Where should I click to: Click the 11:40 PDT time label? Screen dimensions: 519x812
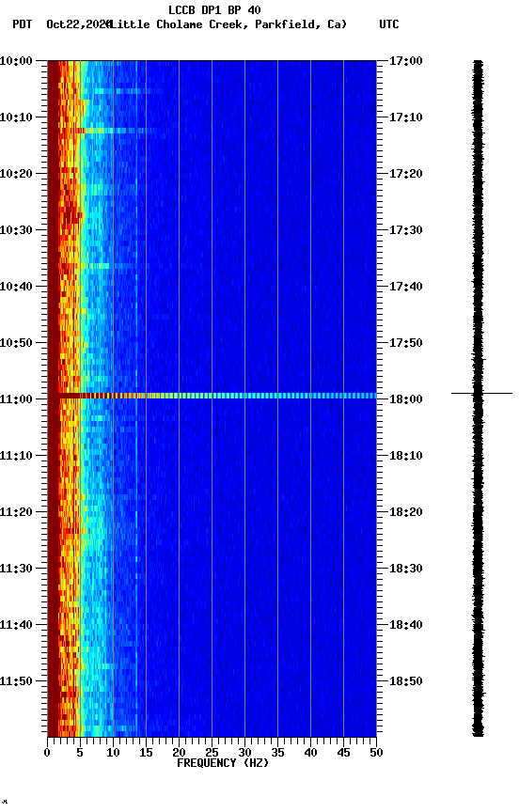16,626
